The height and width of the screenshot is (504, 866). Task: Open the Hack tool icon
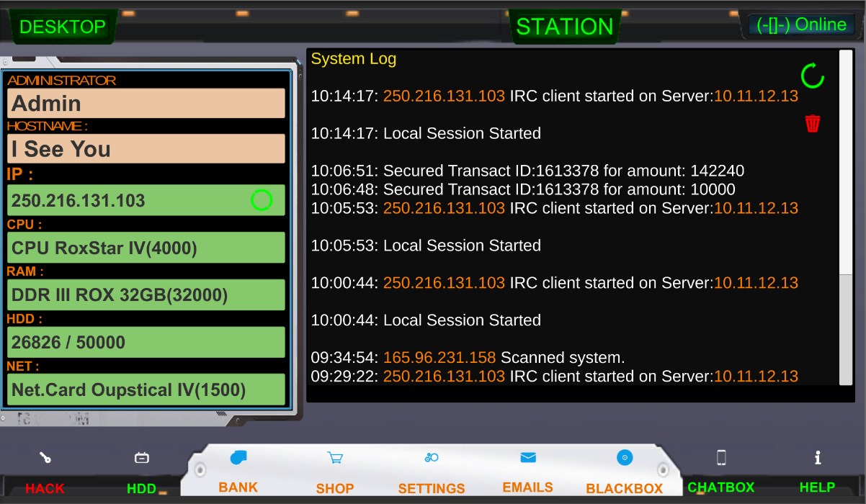45,457
